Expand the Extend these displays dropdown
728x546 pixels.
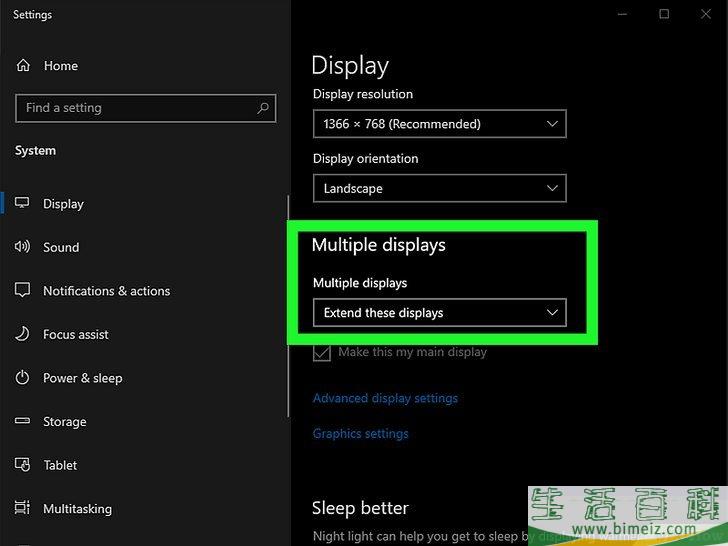(x=440, y=312)
